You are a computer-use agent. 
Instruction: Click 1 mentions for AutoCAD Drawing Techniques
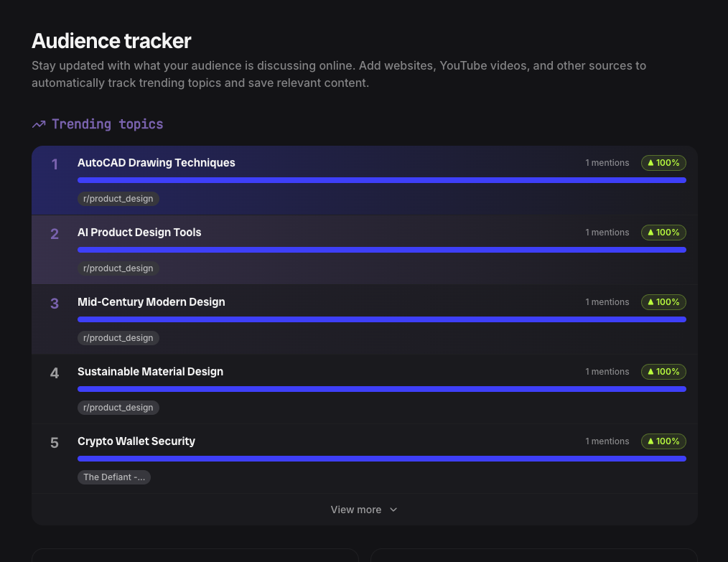click(x=607, y=163)
